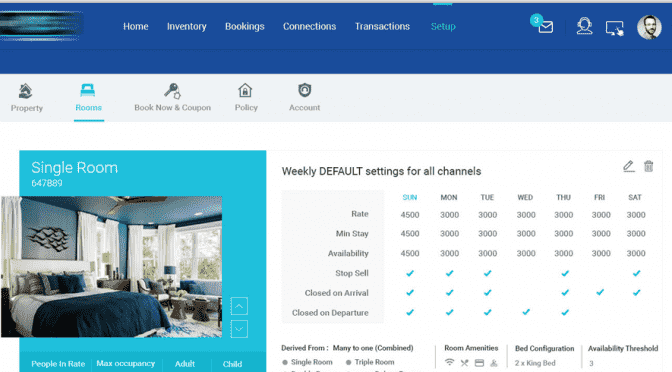This screenshot has height=372, width=672.
Task: Toggle Closed on Departure checkmark for WED
Action: [x=526, y=312]
